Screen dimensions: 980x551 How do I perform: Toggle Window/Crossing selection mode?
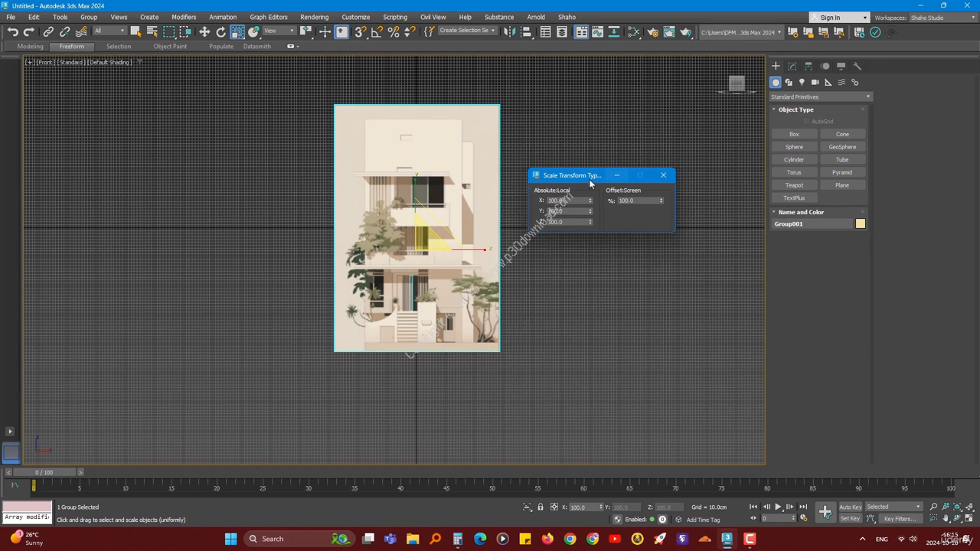(x=186, y=32)
